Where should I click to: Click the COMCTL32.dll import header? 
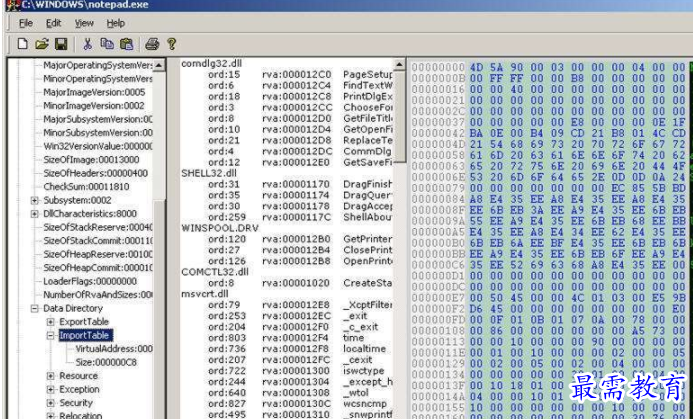tap(214, 272)
